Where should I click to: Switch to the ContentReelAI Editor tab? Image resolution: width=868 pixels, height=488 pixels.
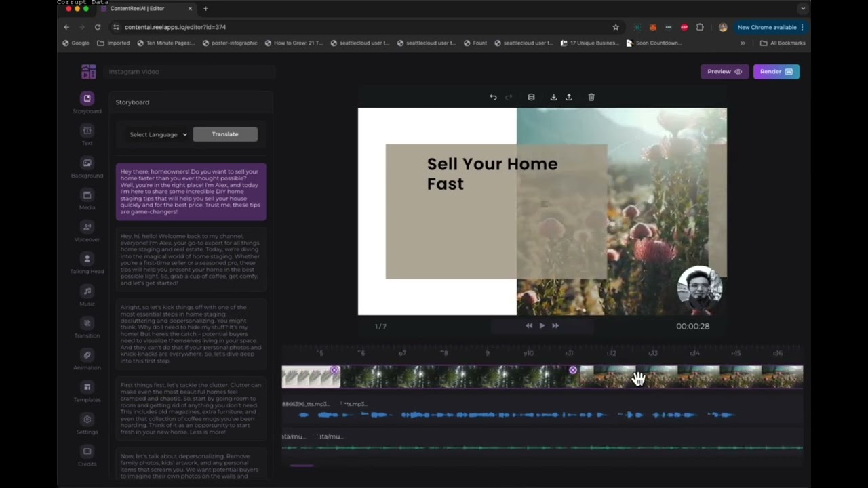click(146, 9)
